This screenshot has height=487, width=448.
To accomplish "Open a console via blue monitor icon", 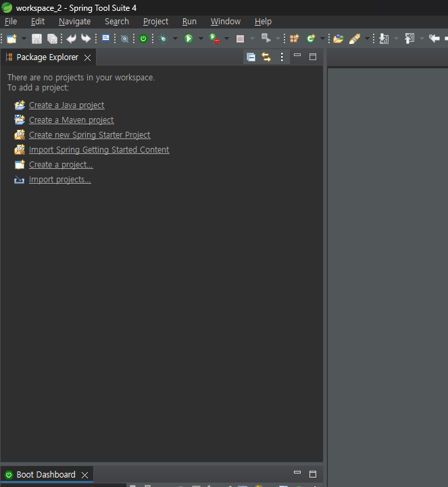I will (x=105, y=39).
